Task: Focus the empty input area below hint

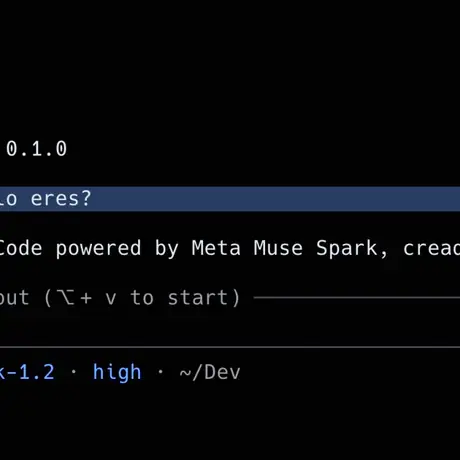Action: tap(230, 323)
